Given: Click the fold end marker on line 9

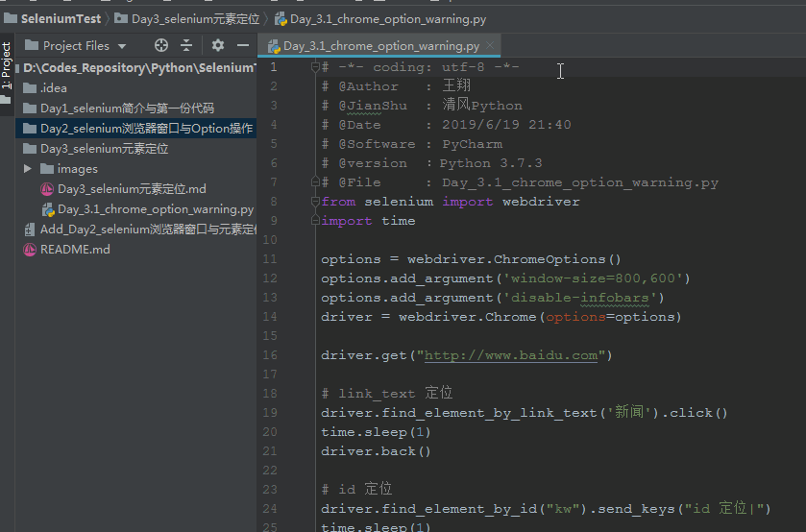Looking at the screenshot, I should click(x=316, y=221).
